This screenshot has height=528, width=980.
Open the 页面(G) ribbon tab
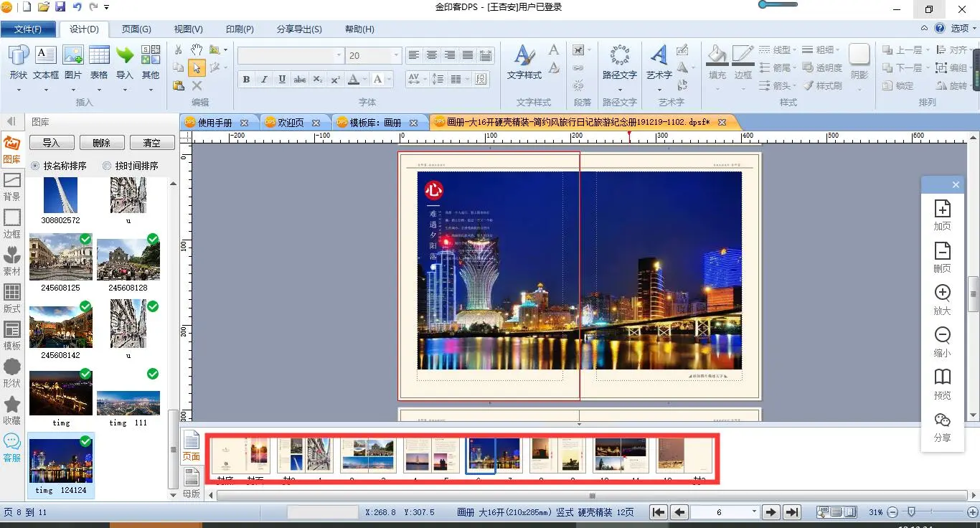pos(136,29)
